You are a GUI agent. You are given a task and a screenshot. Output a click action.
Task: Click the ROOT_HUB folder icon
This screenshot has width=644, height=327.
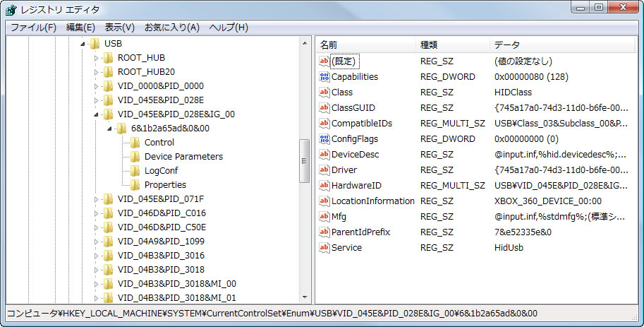tap(109, 58)
